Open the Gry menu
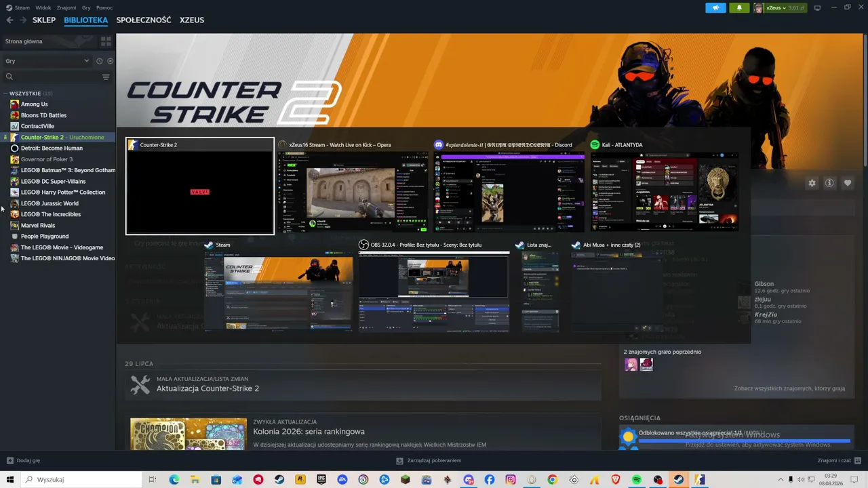This screenshot has width=868, height=488. click(86, 7)
